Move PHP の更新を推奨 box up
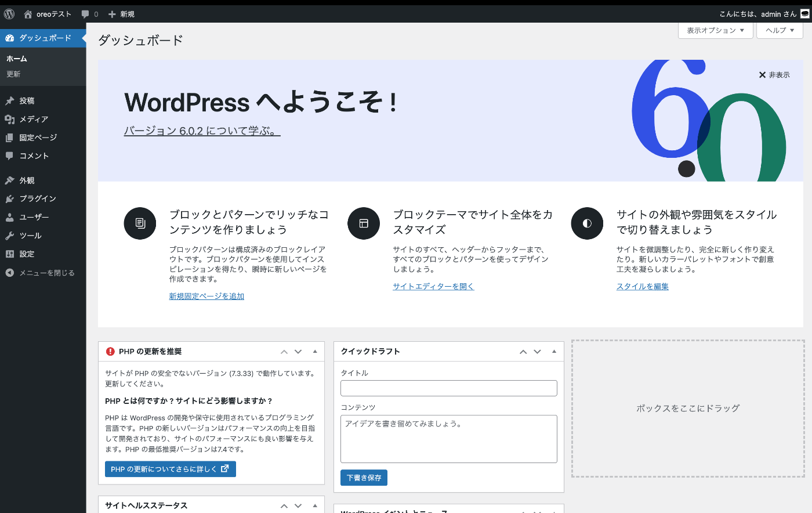The height and width of the screenshot is (513, 812). [284, 352]
